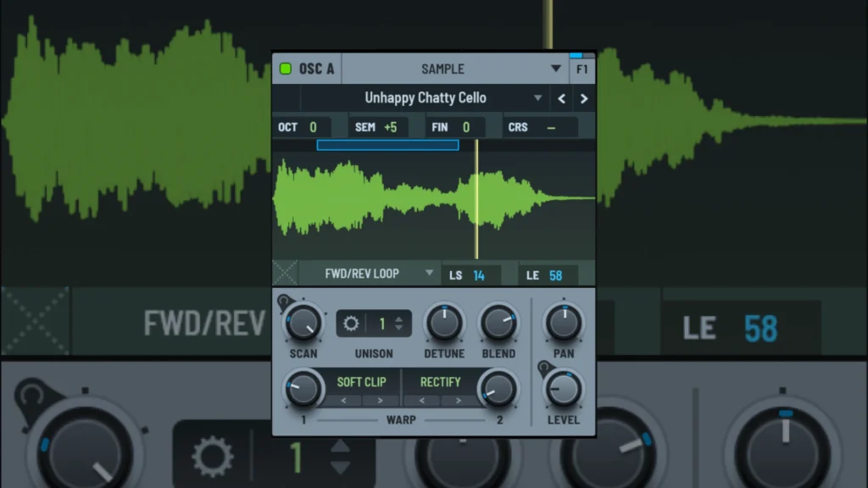
Task: Click the WARP 1 amount knob
Action: tap(303, 389)
